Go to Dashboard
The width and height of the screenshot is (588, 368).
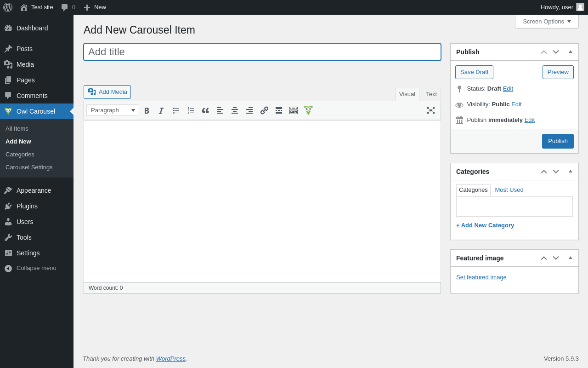(x=37, y=28)
